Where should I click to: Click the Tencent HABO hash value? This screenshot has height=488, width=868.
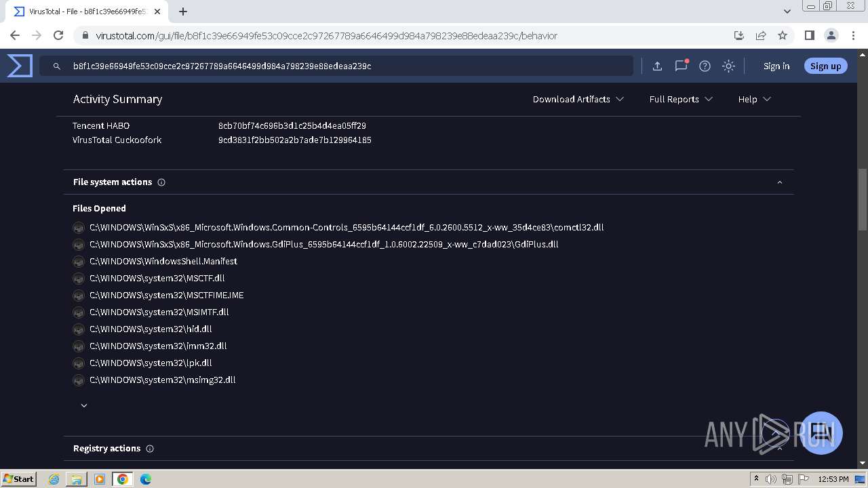click(x=292, y=125)
